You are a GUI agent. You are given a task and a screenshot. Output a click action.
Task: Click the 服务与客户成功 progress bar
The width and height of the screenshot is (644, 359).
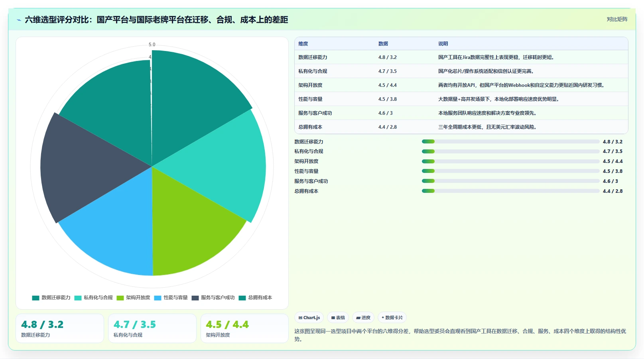pyautogui.click(x=511, y=181)
